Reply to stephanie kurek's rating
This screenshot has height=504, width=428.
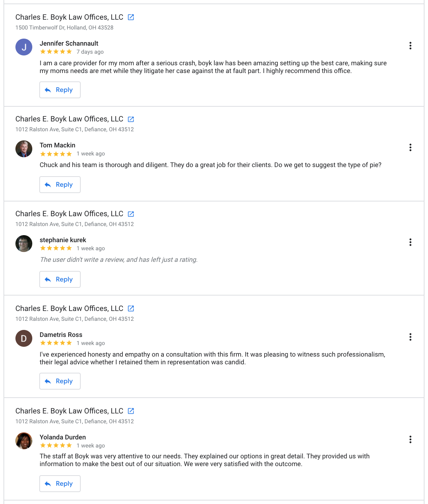(60, 279)
